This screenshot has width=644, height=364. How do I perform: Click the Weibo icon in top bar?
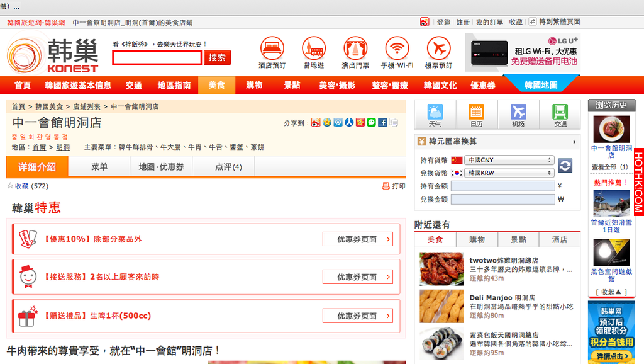point(425,22)
